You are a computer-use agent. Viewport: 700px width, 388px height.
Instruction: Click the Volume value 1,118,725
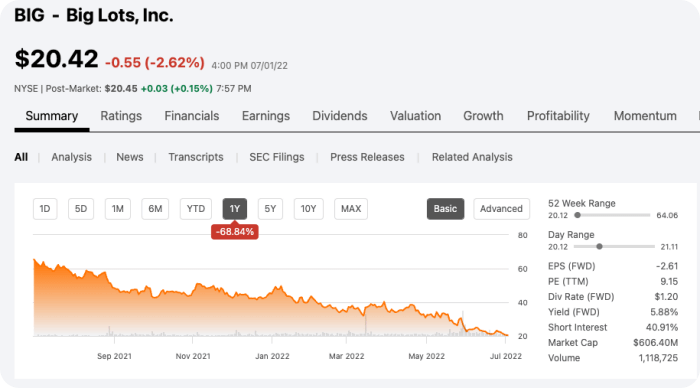coord(658,358)
